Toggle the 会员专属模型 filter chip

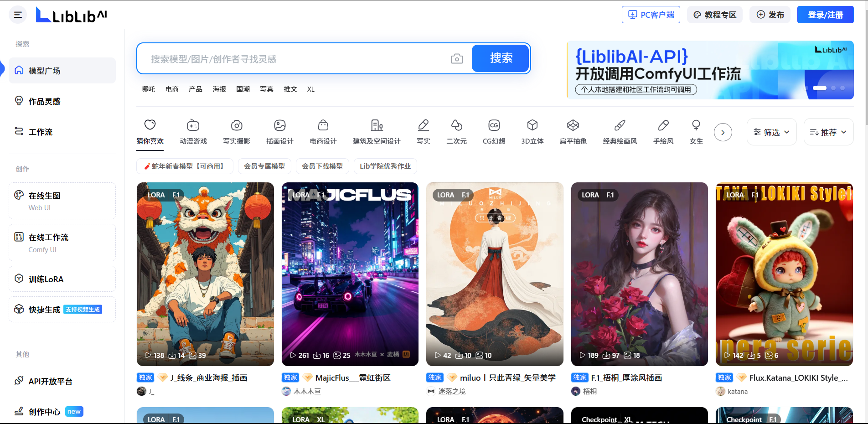coord(264,166)
